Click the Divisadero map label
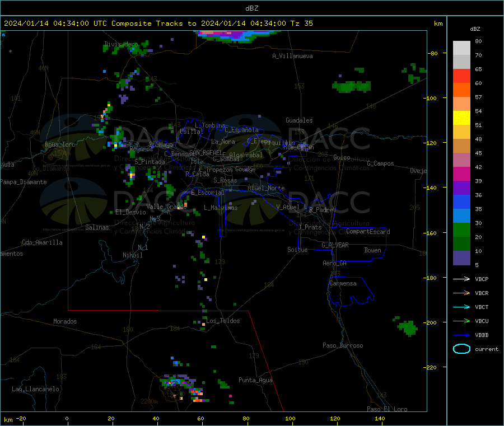 (121, 44)
